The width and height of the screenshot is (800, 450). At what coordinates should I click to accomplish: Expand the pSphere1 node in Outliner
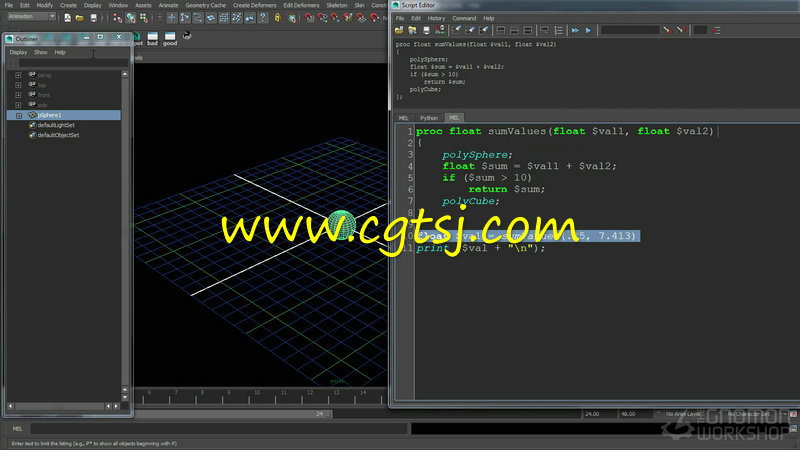18,115
